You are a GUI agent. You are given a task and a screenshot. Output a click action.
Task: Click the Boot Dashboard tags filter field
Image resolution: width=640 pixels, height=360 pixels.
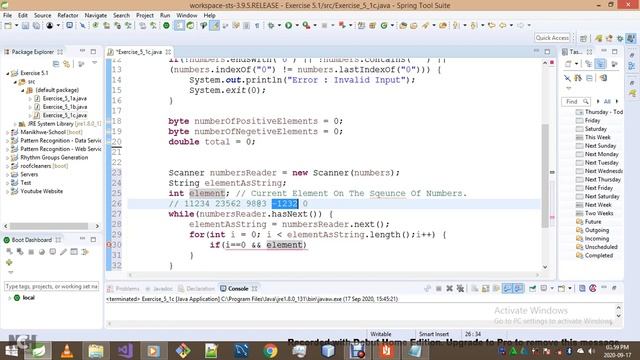51,287
